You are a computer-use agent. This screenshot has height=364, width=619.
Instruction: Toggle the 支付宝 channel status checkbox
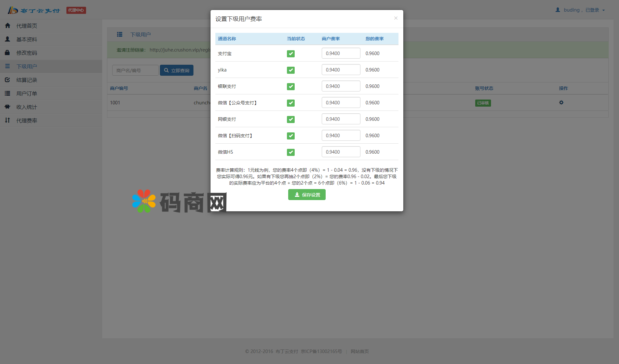pyautogui.click(x=290, y=54)
